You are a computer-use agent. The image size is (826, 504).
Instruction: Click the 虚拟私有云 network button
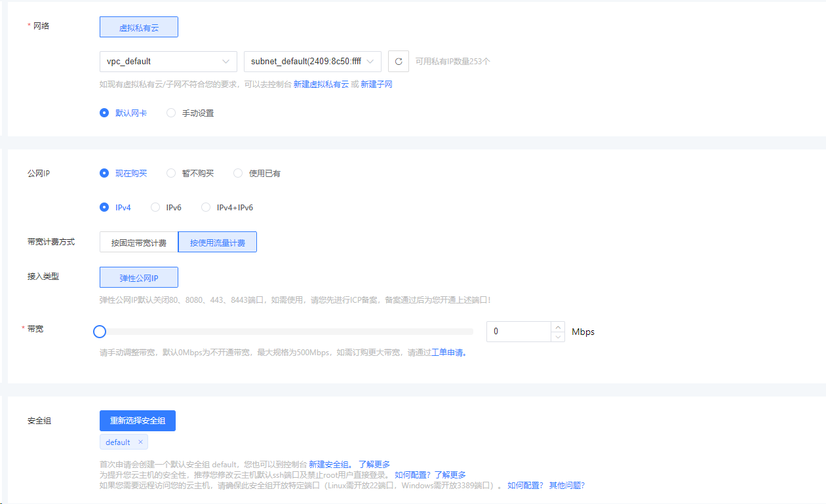pyautogui.click(x=139, y=28)
